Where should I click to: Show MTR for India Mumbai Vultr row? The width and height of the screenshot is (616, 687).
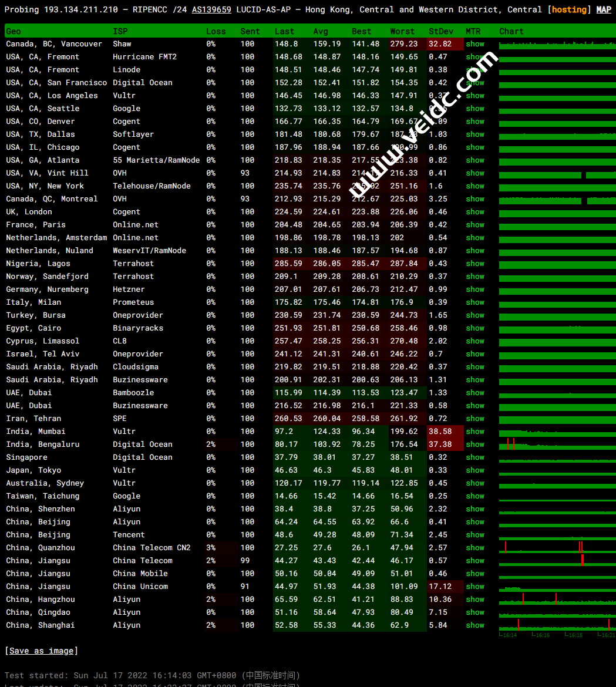tap(475, 432)
